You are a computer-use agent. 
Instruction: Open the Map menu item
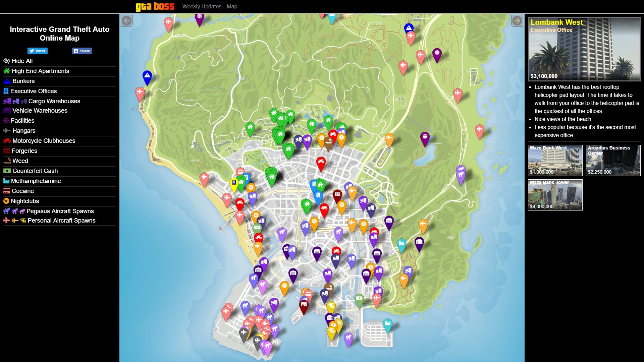pos(232,6)
